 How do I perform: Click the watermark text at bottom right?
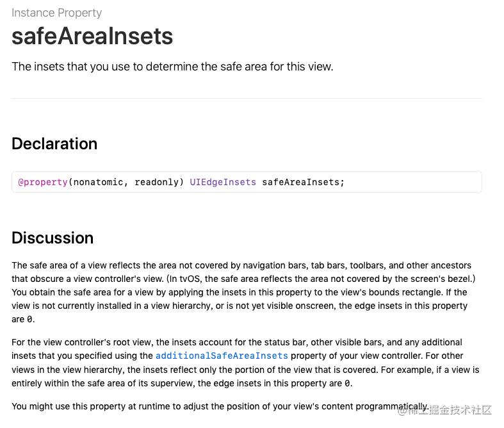click(x=445, y=410)
